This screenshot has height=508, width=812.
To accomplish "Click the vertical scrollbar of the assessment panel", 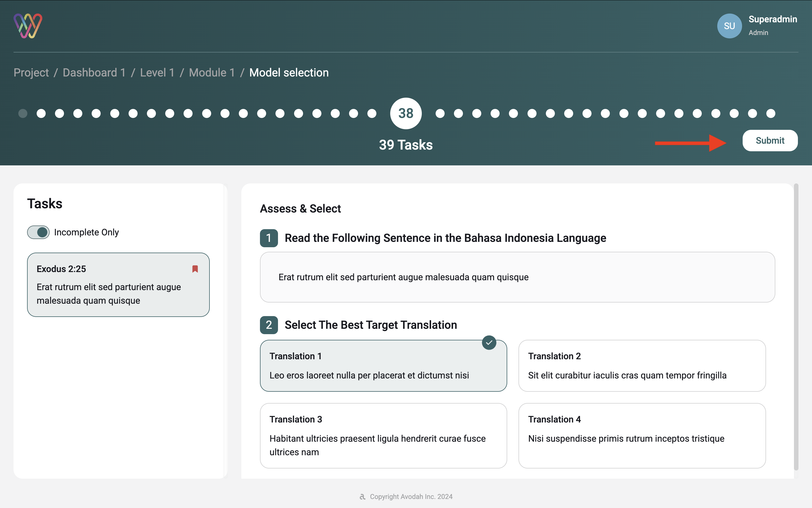I will click(796, 327).
